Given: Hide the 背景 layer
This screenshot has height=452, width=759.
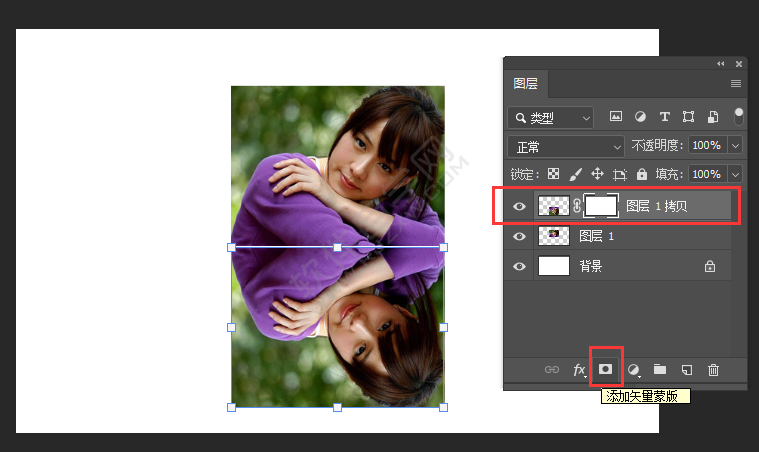Looking at the screenshot, I should (519, 266).
